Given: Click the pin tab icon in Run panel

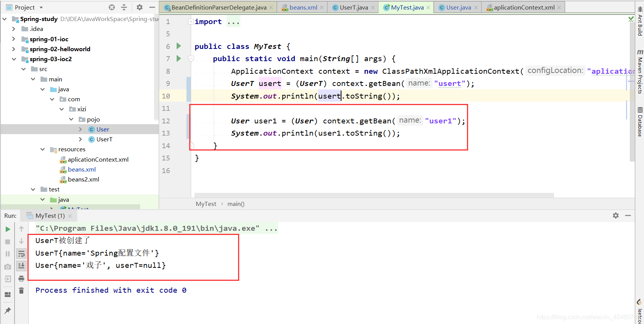Looking at the screenshot, I should [x=8, y=310].
